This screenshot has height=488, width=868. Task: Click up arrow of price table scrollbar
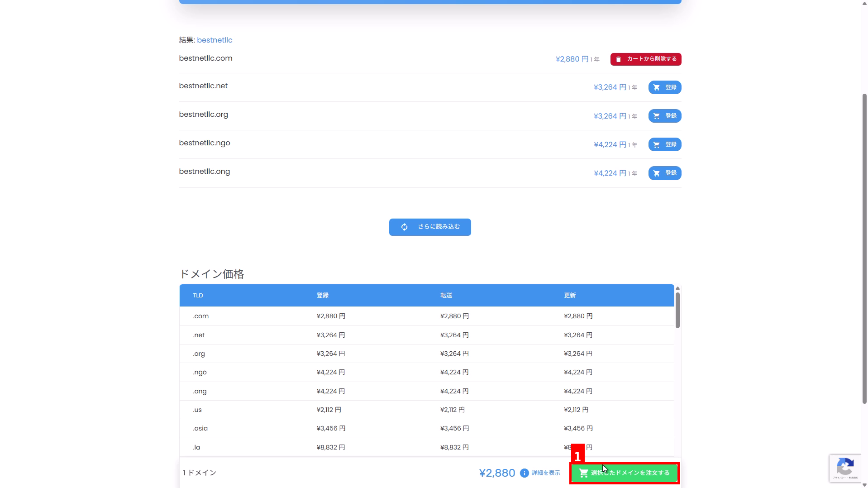[677, 288]
